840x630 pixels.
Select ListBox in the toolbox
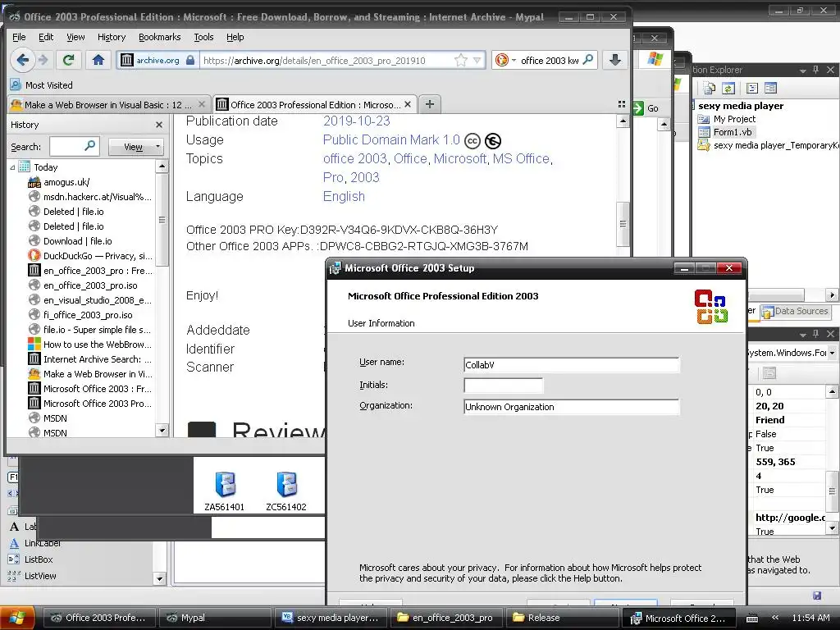tap(39, 559)
